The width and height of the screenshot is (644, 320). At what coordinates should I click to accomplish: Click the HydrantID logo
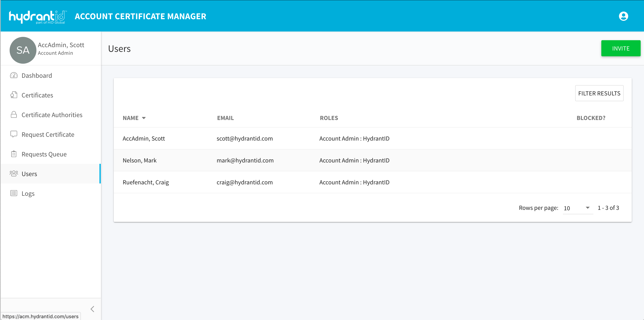38,17
